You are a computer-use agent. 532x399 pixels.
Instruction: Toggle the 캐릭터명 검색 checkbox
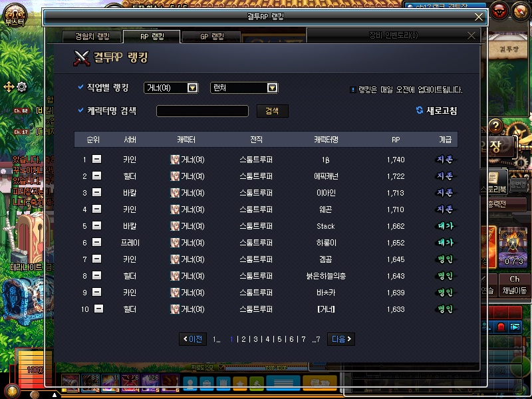(x=81, y=110)
